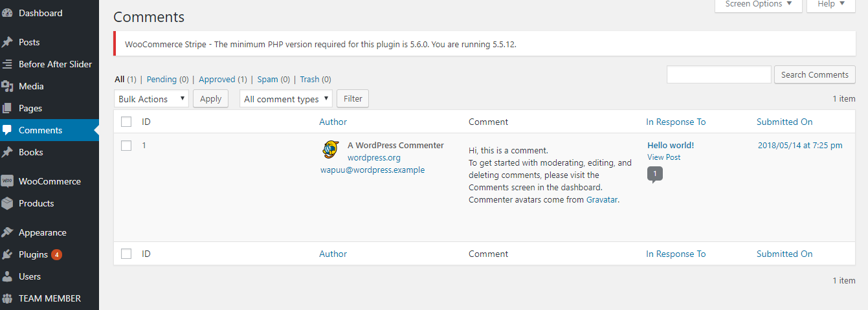Image resolution: width=868 pixels, height=310 pixels.
Task: Open the Users menu item
Action: point(30,276)
